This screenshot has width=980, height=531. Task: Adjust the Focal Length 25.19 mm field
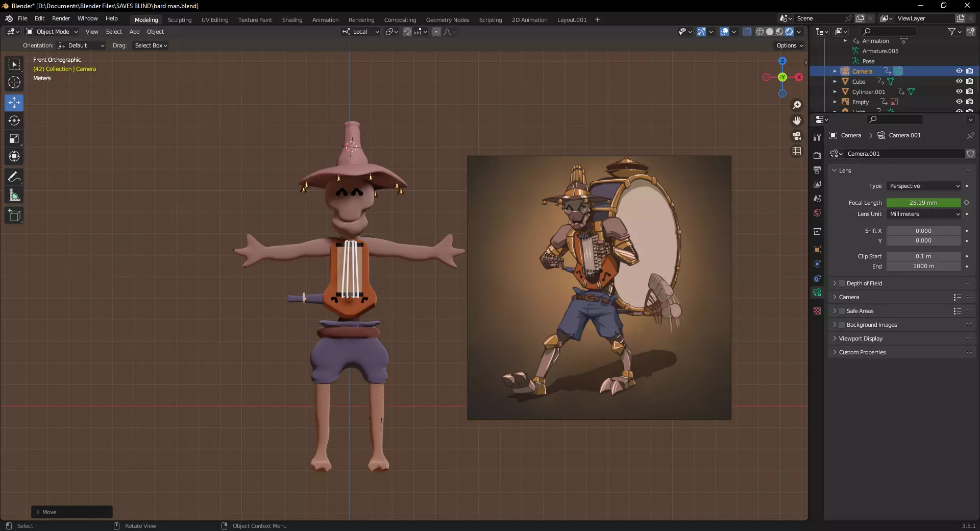point(924,203)
